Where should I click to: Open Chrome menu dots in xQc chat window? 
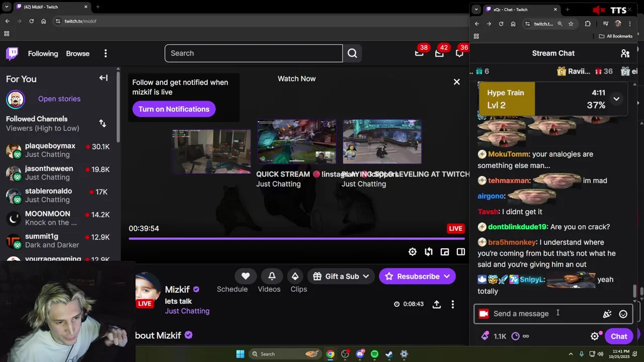[x=629, y=24]
